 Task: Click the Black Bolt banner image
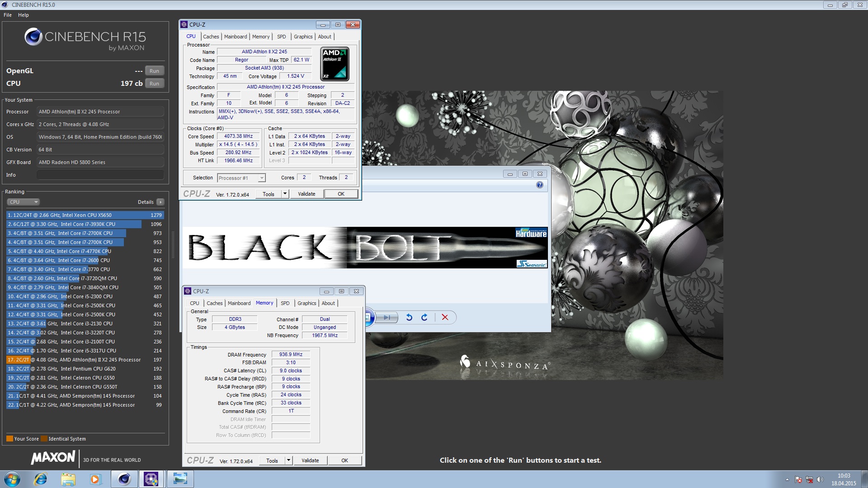(x=365, y=248)
